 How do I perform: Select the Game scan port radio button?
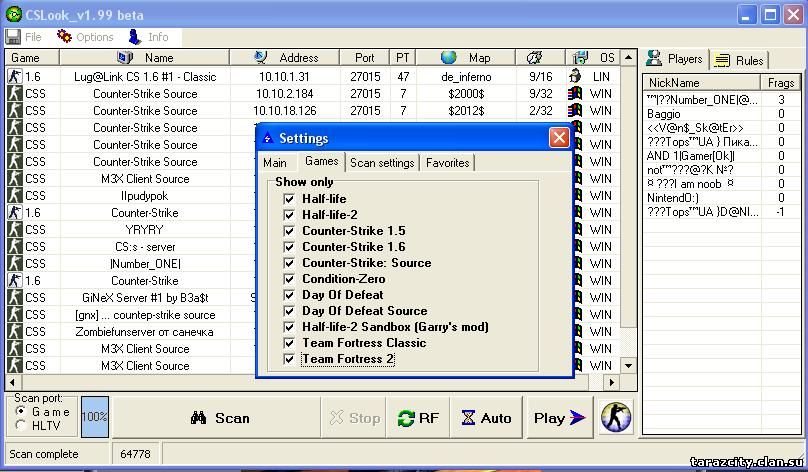coord(21,411)
